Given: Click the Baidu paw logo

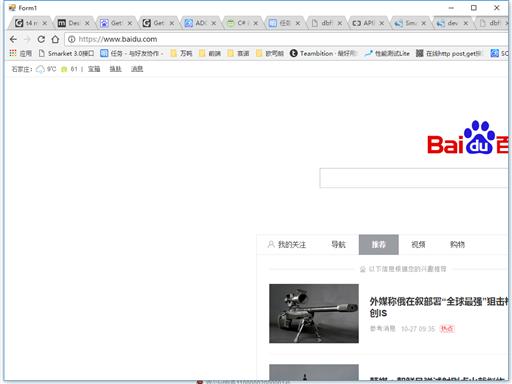Looking at the screenshot, I should pyautogui.click(x=479, y=138).
